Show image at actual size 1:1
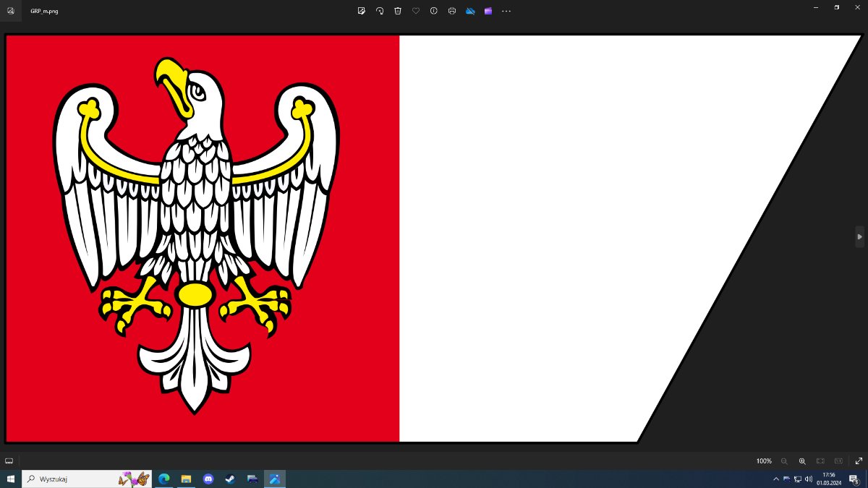The height and width of the screenshot is (488, 868). [x=838, y=461]
